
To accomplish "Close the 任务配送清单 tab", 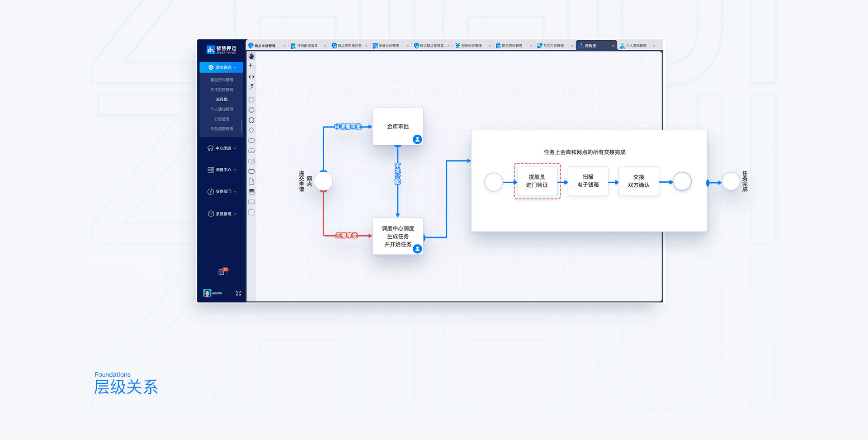I will click(325, 46).
